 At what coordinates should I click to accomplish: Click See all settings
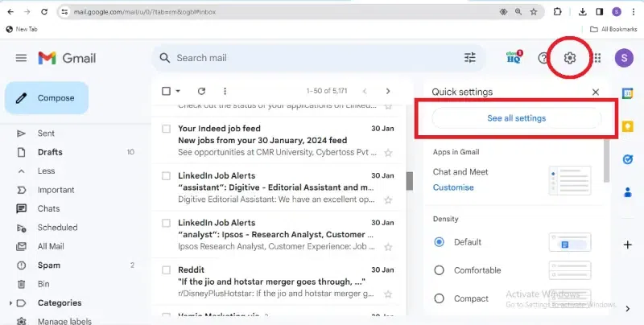pos(516,118)
